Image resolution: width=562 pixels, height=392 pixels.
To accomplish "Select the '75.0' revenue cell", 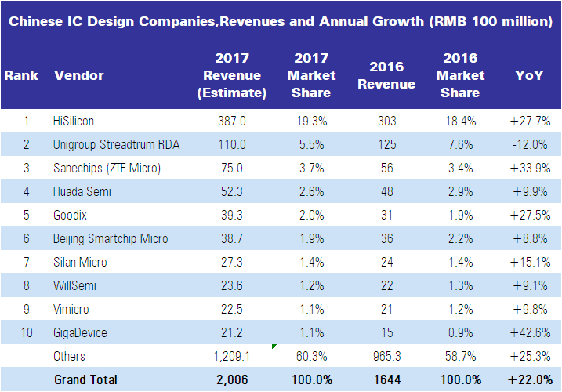I will pyautogui.click(x=232, y=168).
